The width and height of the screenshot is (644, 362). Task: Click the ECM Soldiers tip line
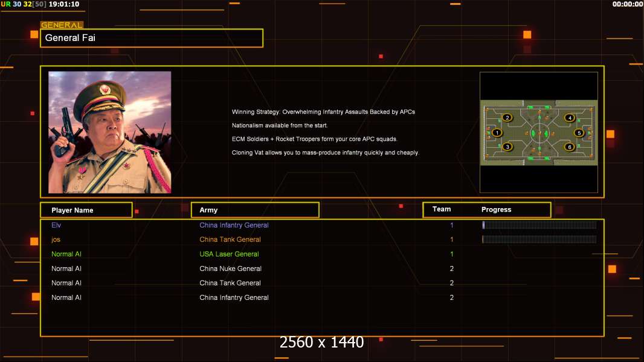pos(315,139)
